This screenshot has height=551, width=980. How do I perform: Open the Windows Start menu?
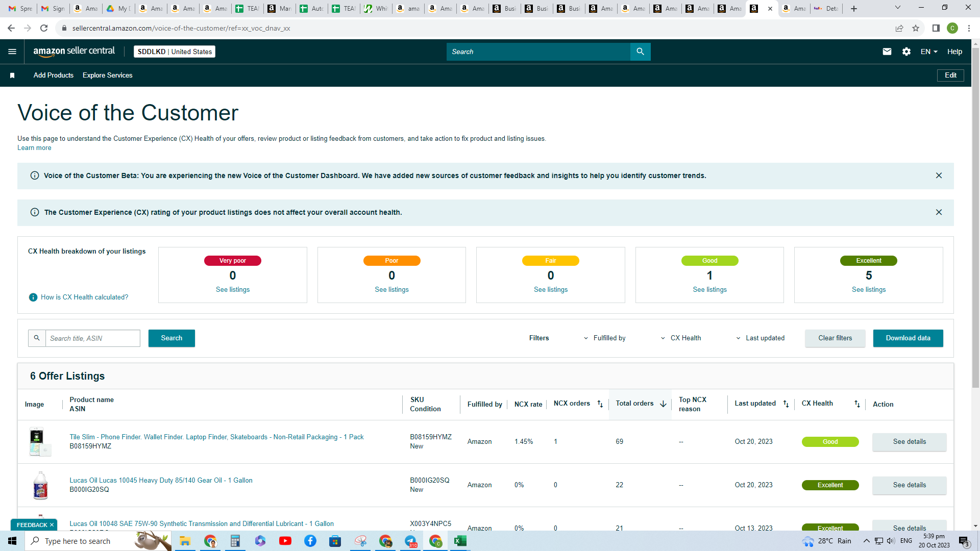(12, 541)
